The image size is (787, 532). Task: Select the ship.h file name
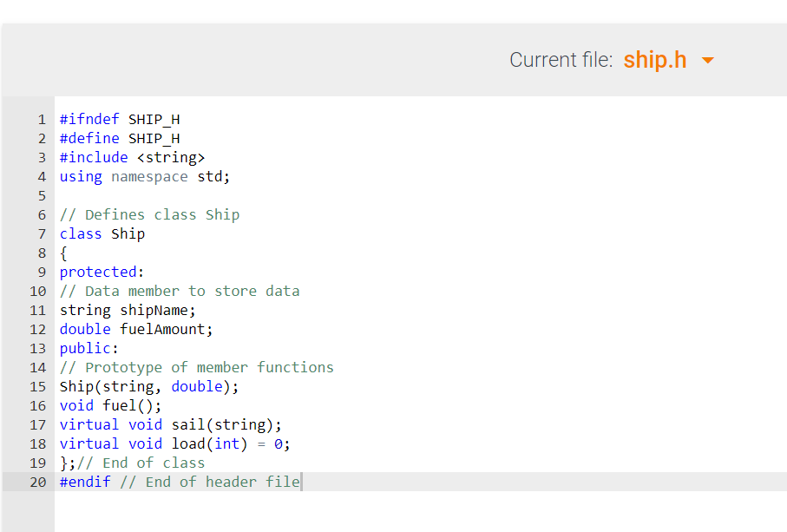point(654,60)
